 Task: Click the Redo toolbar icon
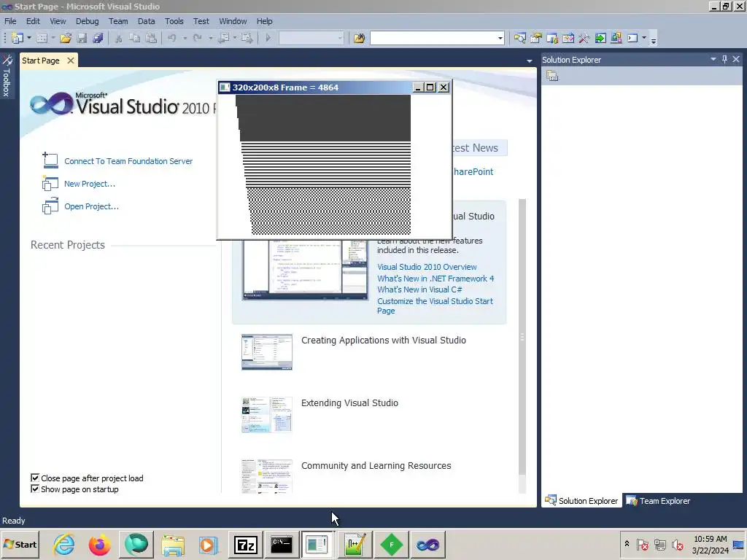tap(198, 38)
